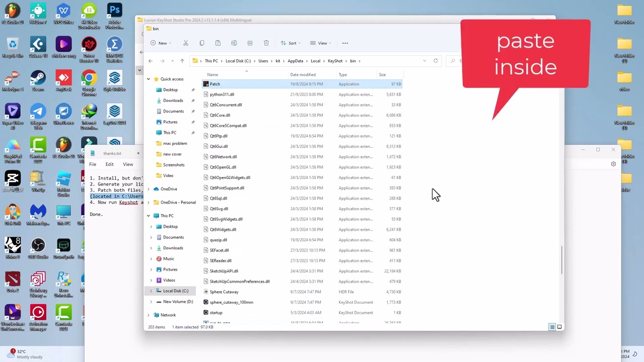The image size is (644, 362).
Task: Select the Patch application file
Action: 302,84
